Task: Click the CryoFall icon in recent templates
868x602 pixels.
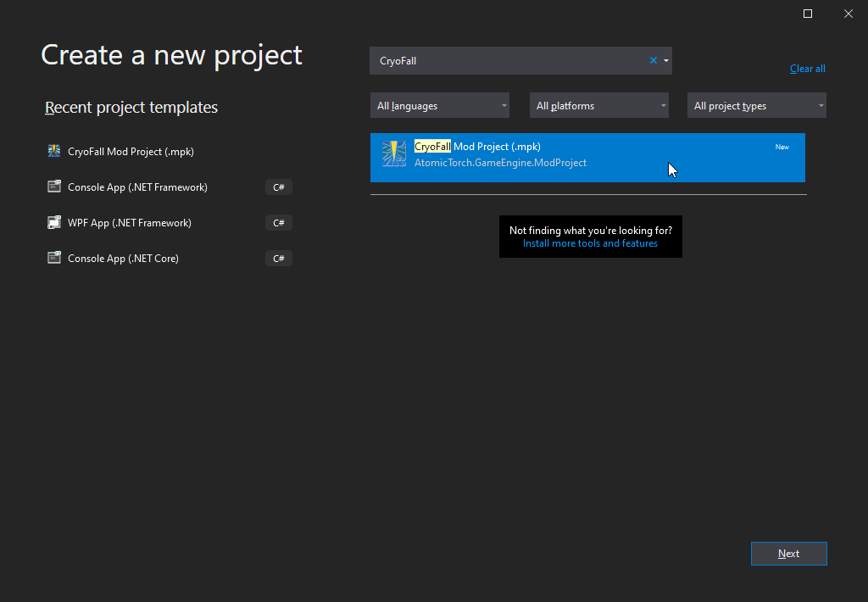Action: (x=54, y=152)
